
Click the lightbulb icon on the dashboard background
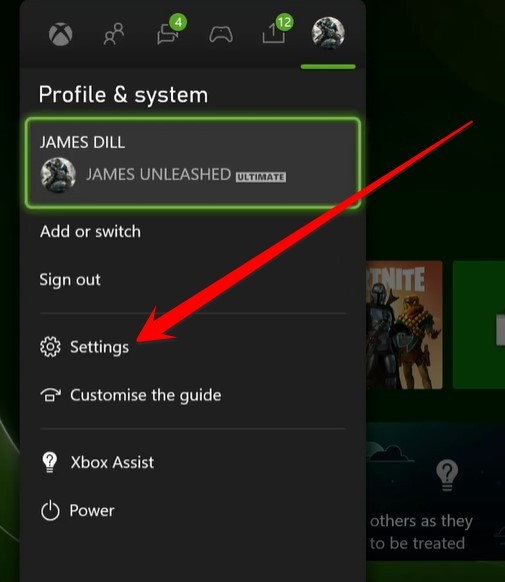point(447,475)
